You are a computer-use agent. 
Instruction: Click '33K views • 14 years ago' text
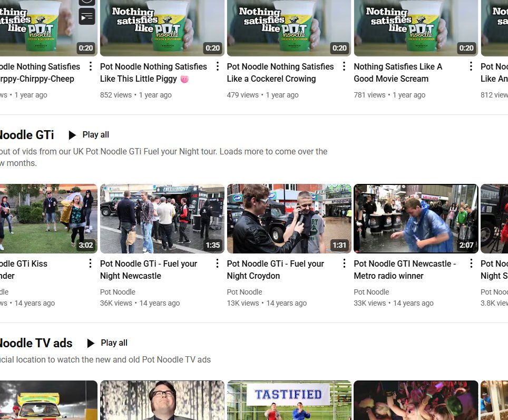click(x=394, y=303)
